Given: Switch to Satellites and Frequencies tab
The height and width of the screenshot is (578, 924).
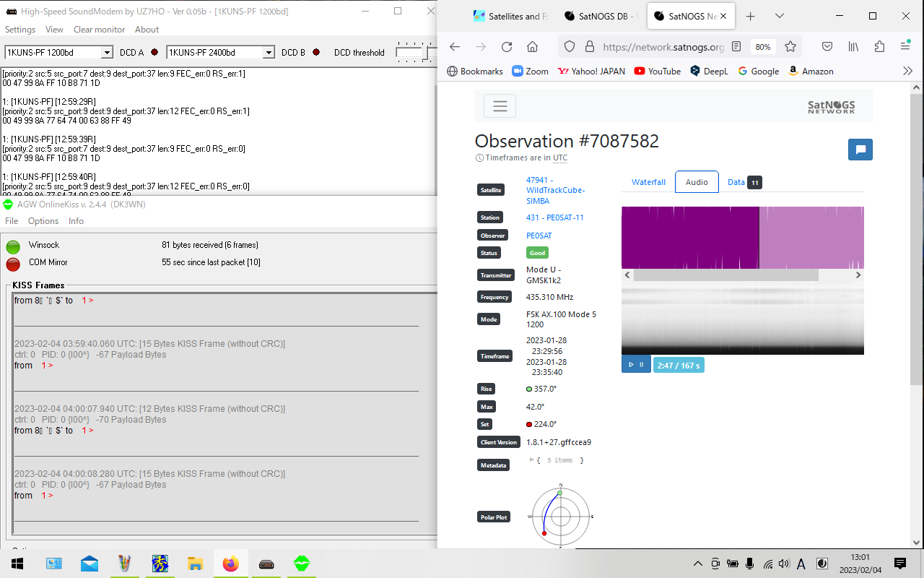Looking at the screenshot, I should tap(510, 16).
